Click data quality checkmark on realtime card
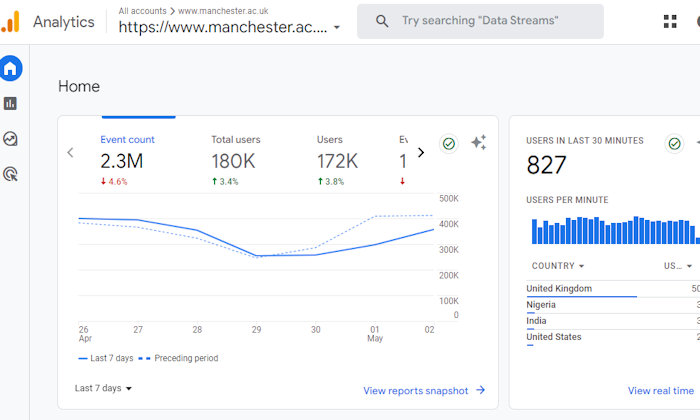 click(674, 144)
